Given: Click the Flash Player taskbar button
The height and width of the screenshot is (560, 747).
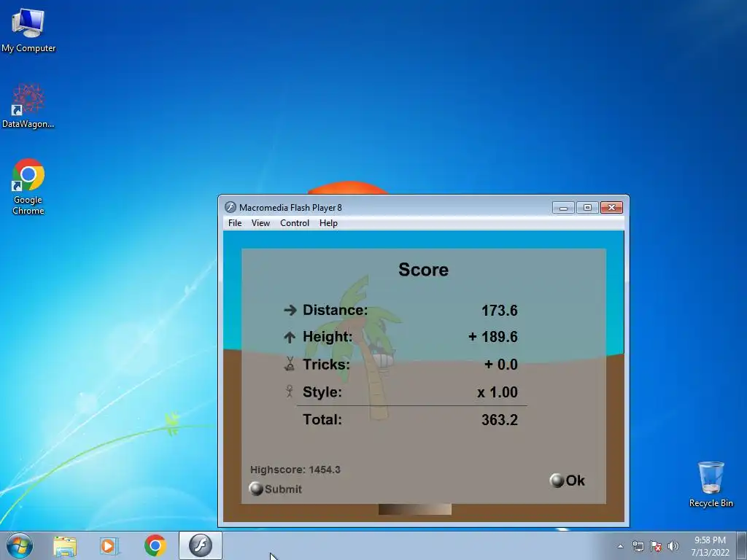Looking at the screenshot, I should [200, 545].
